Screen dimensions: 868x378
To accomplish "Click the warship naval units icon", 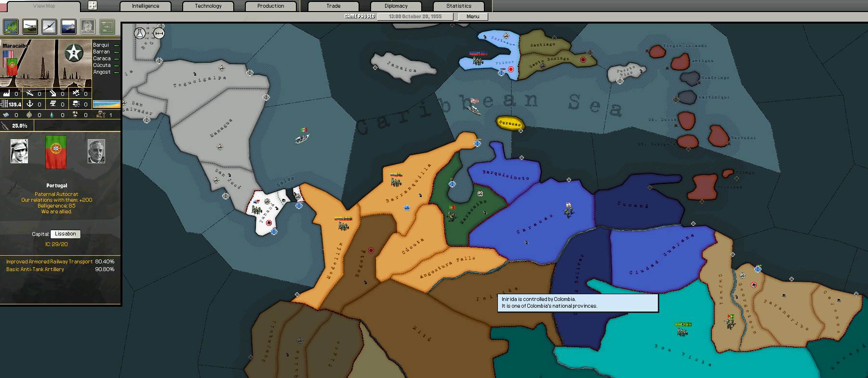I will [68, 26].
